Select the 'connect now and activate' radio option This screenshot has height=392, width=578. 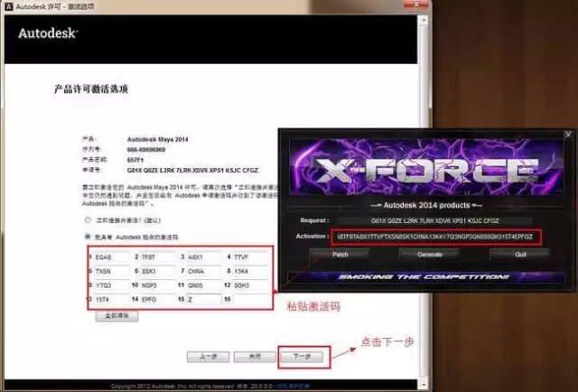[x=88, y=220]
